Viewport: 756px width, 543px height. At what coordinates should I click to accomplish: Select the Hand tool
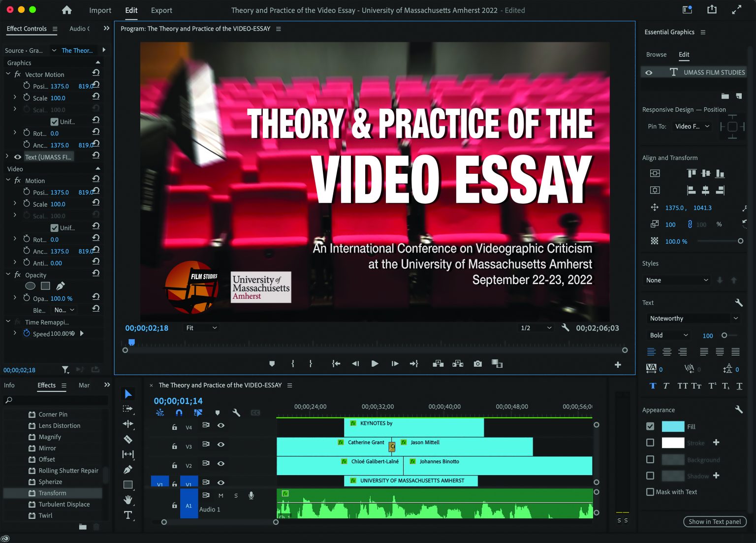[128, 500]
